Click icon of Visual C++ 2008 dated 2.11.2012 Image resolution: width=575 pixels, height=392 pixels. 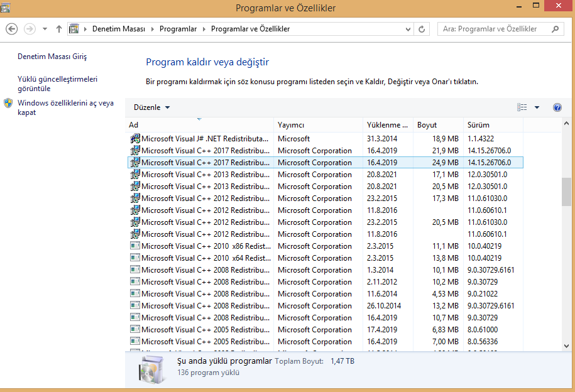135,281
